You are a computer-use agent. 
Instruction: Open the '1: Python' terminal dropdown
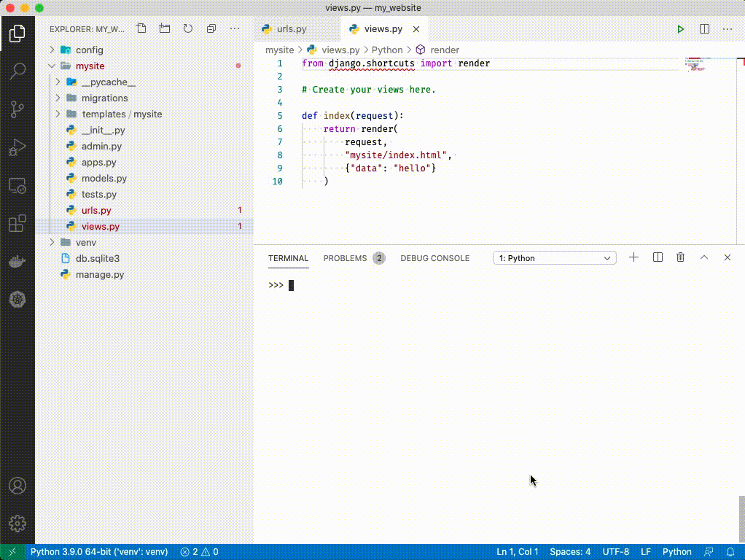tap(554, 258)
